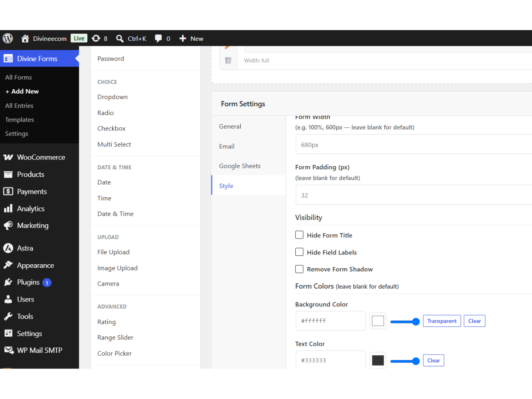
Task: Open Divine Forms Settings submenu item
Action: tap(16, 134)
